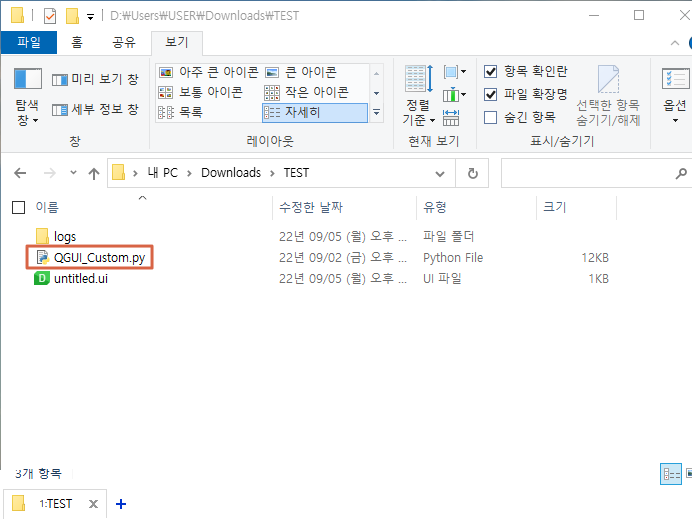Open the Group by dropdown icon
The width and height of the screenshot is (692, 520).
pos(455,72)
